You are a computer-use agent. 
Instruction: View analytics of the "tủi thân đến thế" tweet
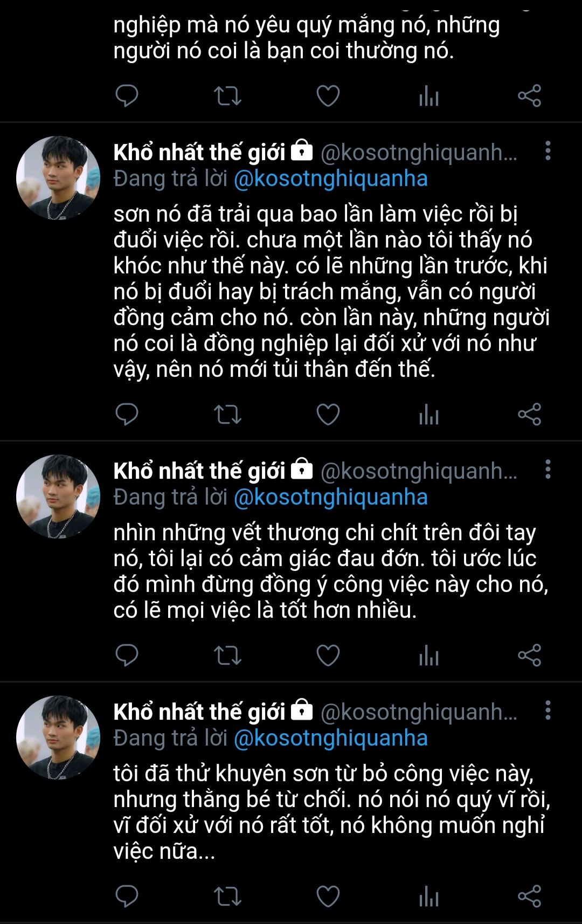(428, 414)
